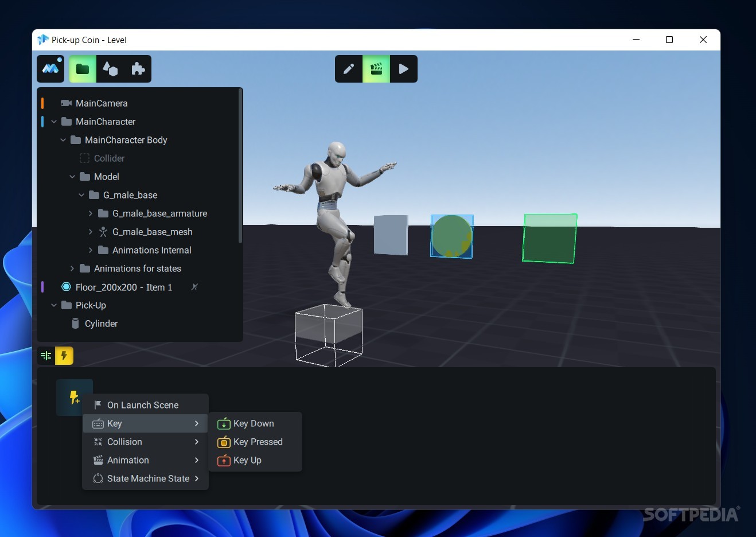The width and height of the screenshot is (756, 537).
Task: Click the State Machine State circle icon
Action: 98,478
